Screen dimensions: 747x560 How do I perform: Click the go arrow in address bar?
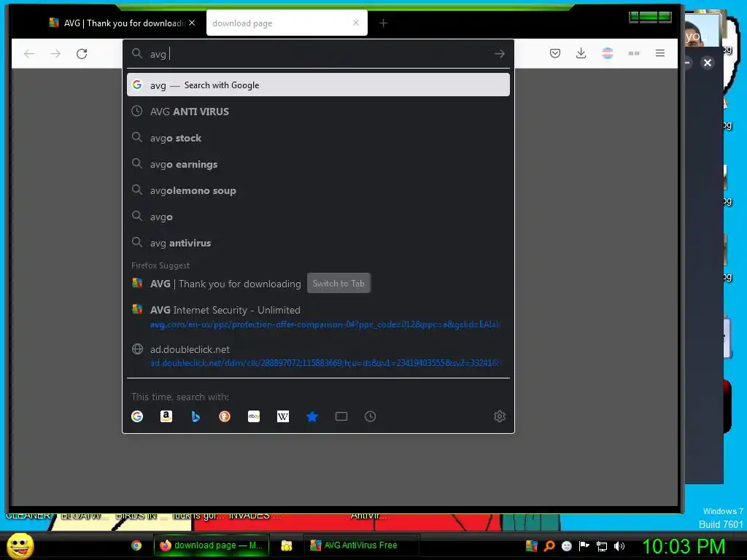click(499, 54)
